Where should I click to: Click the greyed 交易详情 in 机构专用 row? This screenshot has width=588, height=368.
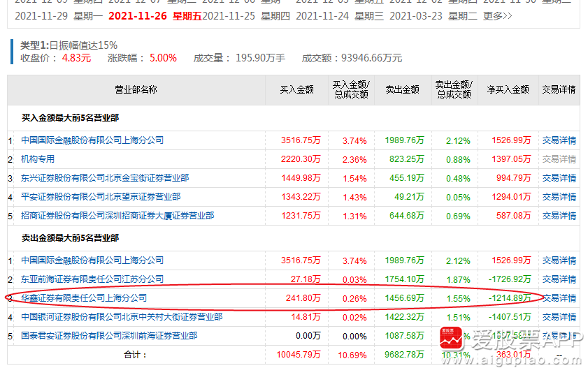[559, 159]
